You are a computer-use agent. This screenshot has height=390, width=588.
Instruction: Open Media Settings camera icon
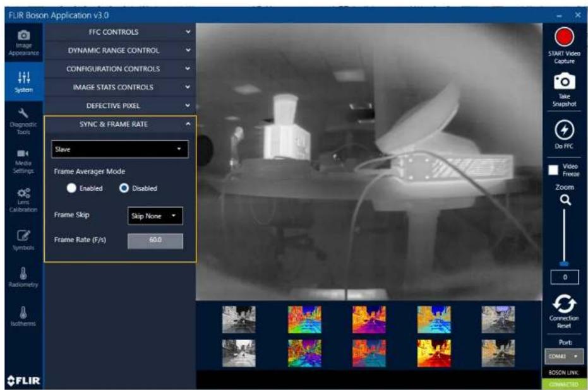23,153
